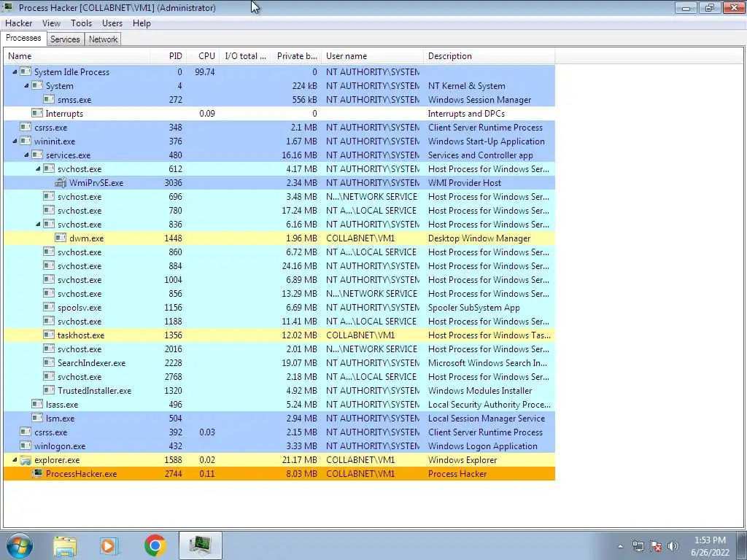Click the WmiPrvSE.exe process icon
Image resolution: width=747 pixels, height=560 pixels.
pyautogui.click(x=61, y=182)
